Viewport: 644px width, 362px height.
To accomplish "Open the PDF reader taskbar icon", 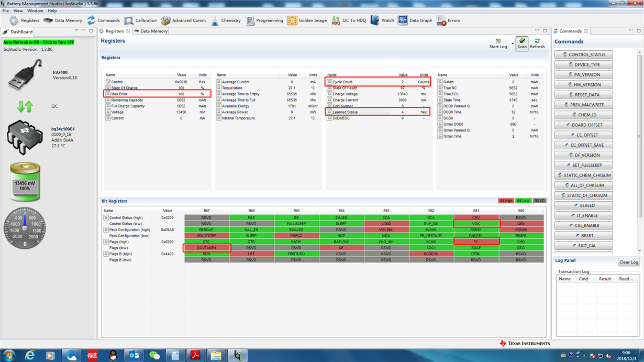I will click(x=196, y=355).
